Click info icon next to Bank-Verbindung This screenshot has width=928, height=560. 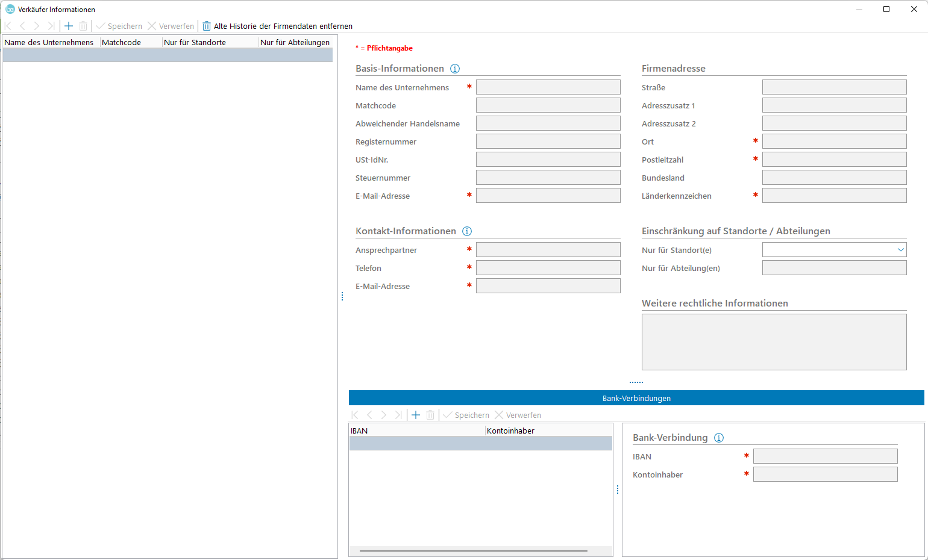(x=719, y=438)
